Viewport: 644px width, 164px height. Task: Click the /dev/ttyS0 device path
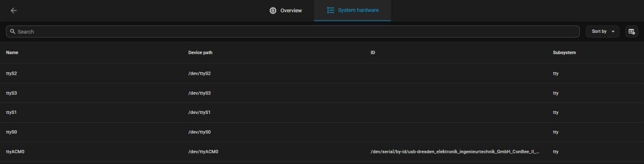pyautogui.click(x=200, y=132)
